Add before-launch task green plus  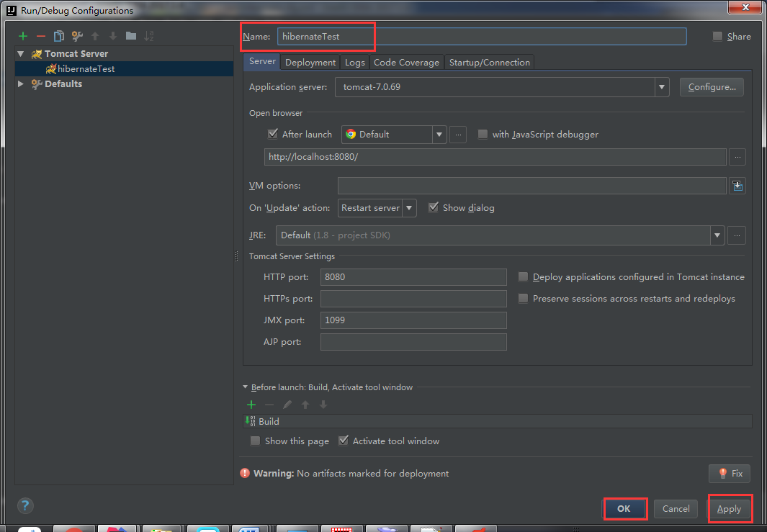251,405
